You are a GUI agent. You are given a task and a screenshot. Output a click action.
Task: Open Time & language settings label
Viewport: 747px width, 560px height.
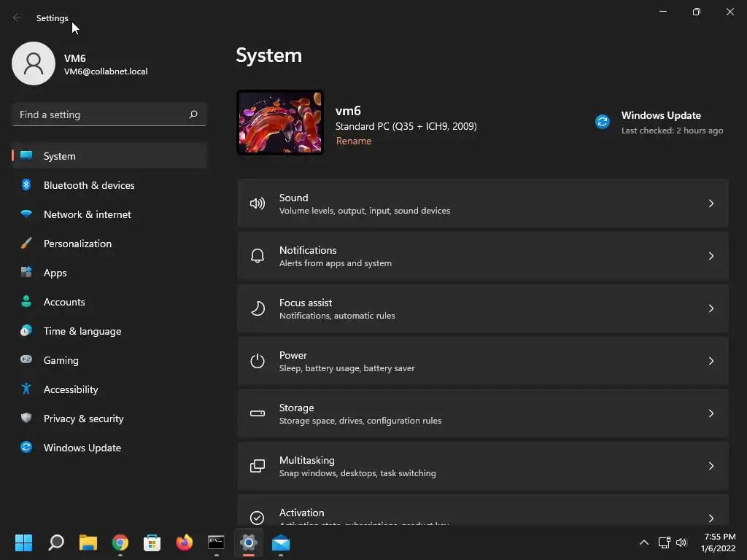click(x=82, y=331)
